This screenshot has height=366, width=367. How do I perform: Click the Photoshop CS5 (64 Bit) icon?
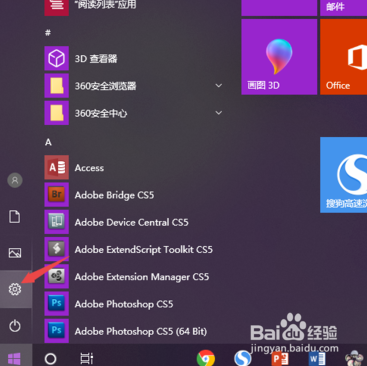[x=57, y=331]
